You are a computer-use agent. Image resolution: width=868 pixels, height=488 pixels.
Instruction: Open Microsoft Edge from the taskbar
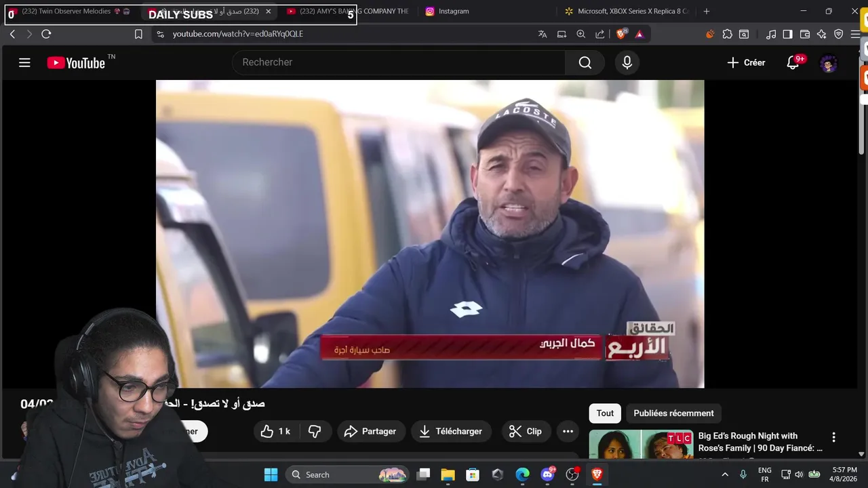522,474
